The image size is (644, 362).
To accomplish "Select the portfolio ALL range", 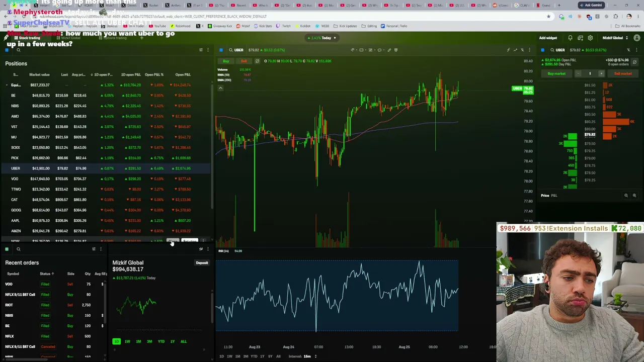I will (184, 341).
